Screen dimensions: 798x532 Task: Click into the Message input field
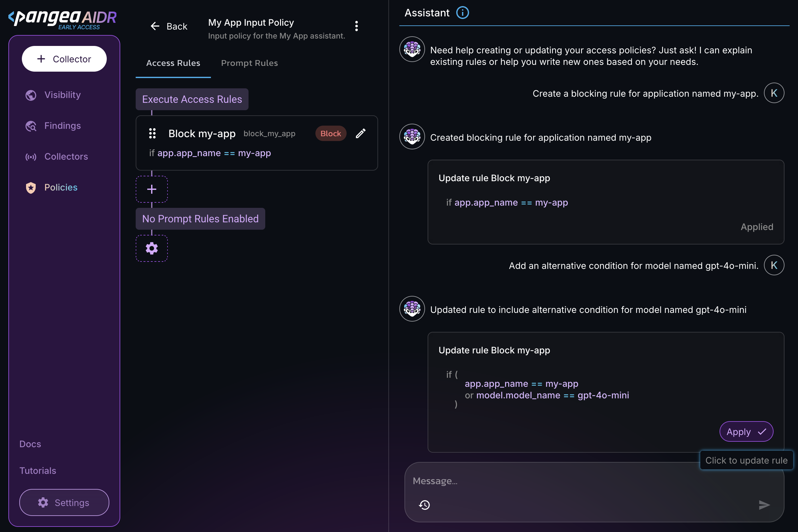click(577, 481)
